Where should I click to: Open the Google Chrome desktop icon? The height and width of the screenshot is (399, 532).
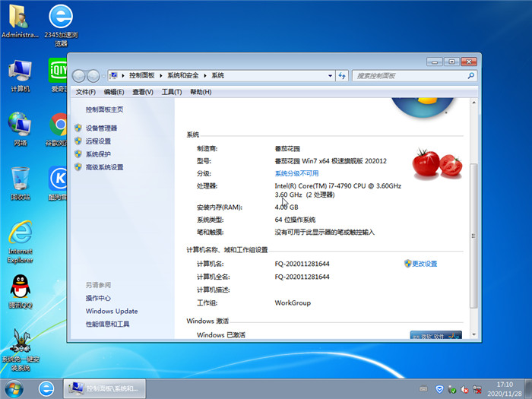tap(57, 129)
